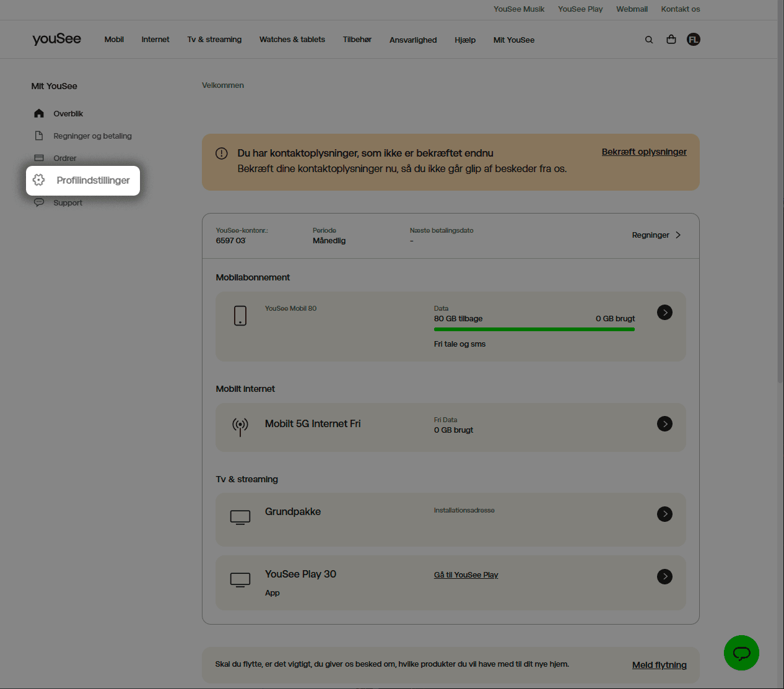Click the youSee logo

[x=57, y=39]
